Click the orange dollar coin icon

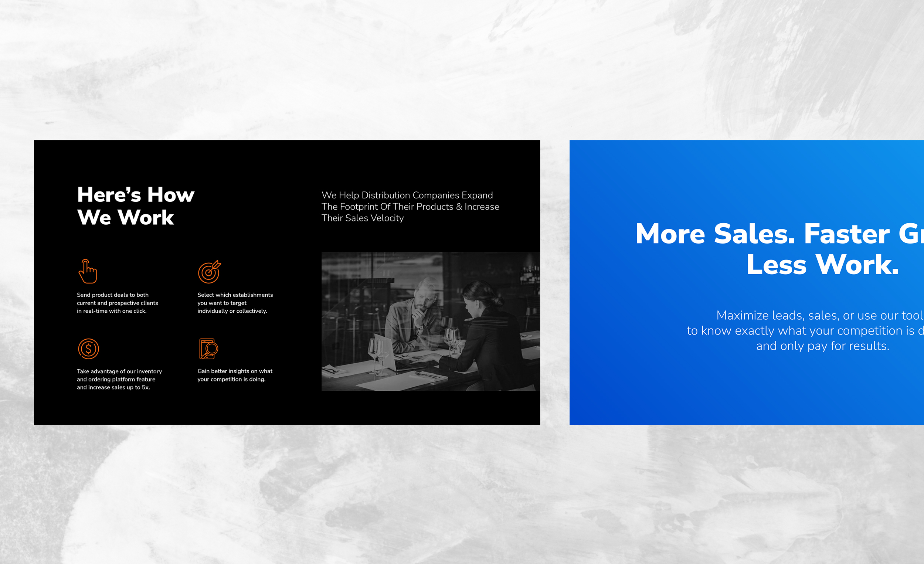click(x=88, y=349)
